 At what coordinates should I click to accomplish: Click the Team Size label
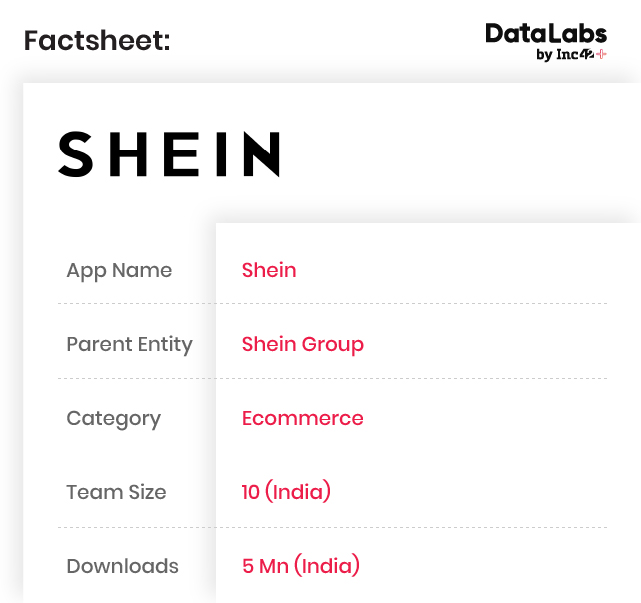pos(116,492)
